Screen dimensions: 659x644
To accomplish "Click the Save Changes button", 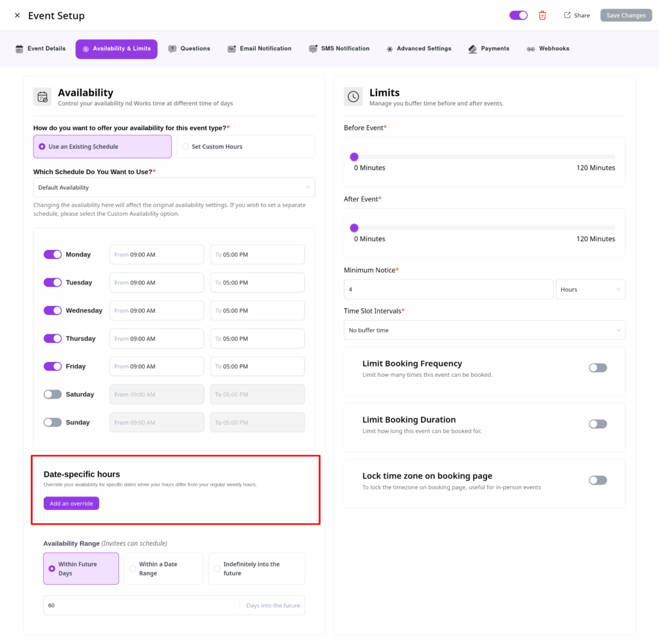I will point(626,15).
